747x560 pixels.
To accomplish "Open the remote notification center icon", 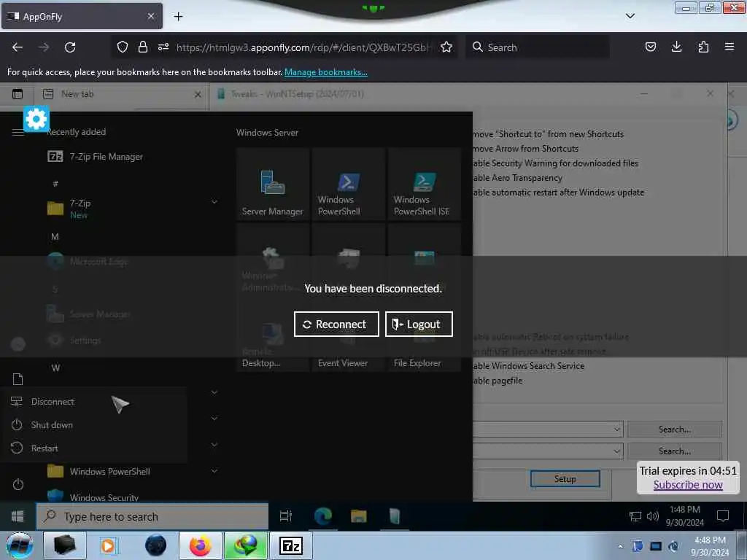I will pyautogui.click(x=723, y=516).
